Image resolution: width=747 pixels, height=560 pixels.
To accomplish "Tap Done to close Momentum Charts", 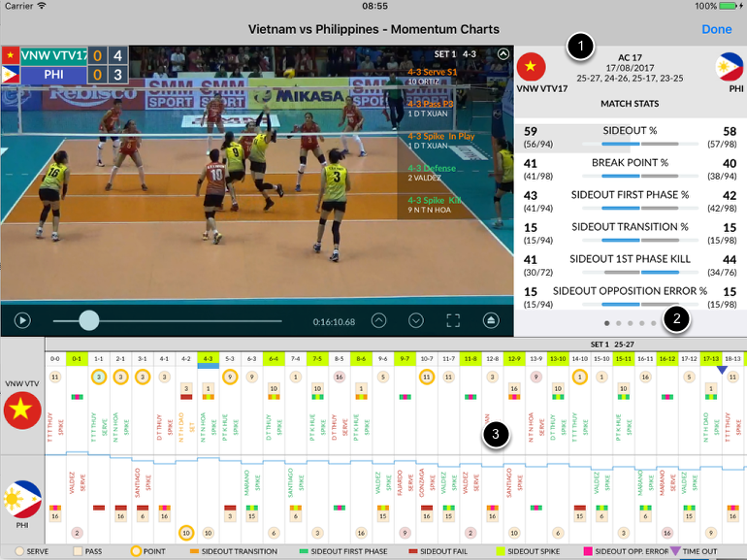I will [x=716, y=29].
